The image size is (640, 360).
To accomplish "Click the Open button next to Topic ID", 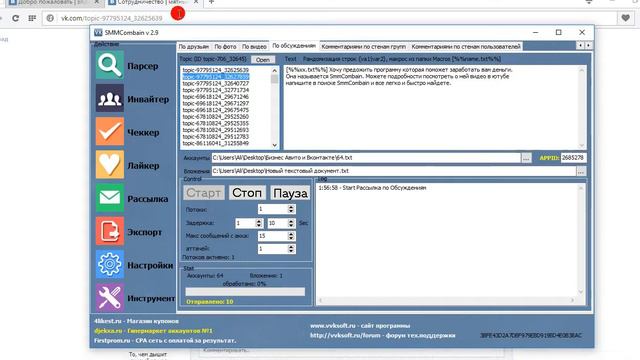I will click(263, 60).
